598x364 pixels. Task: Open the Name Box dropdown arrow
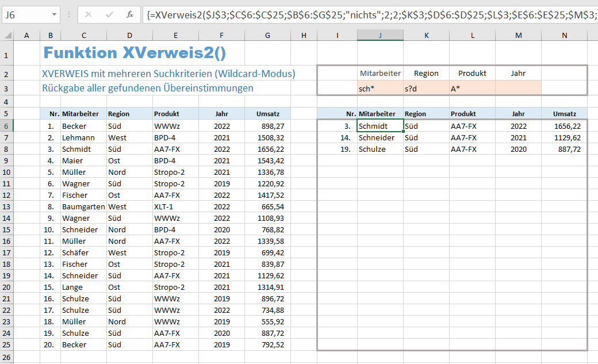(x=54, y=15)
